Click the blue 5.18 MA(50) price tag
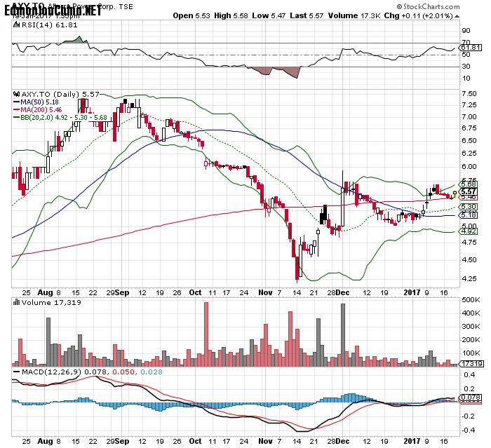Screen dimensions: 491x448 (x=469, y=215)
